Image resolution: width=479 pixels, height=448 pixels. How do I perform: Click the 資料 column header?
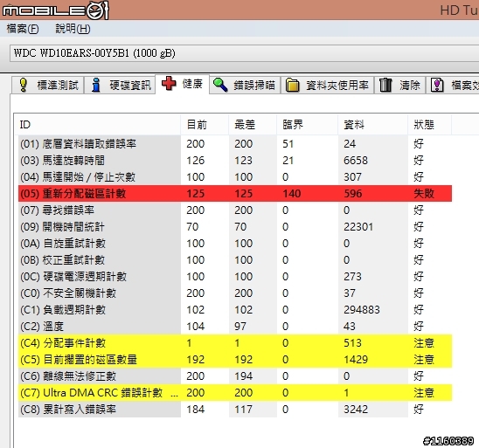(372, 125)
